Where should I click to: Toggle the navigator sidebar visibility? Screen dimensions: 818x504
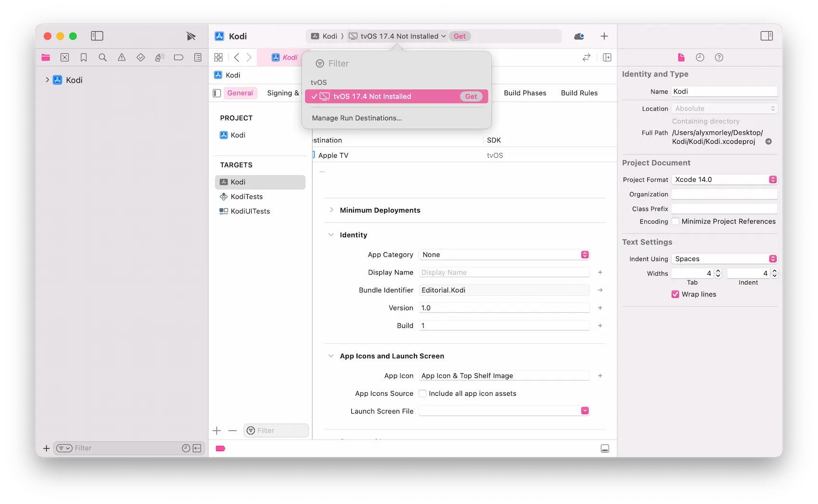click(x=97, y=36)
